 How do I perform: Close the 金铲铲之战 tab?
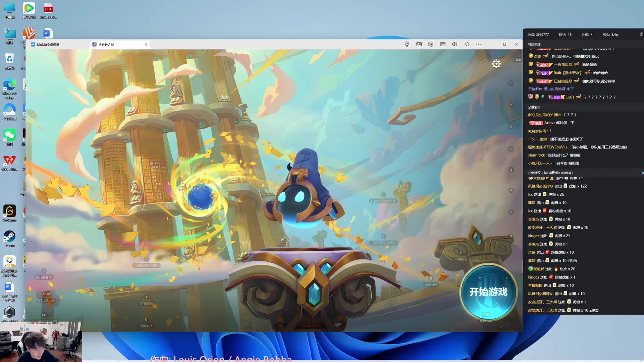[x=146, y=44]
